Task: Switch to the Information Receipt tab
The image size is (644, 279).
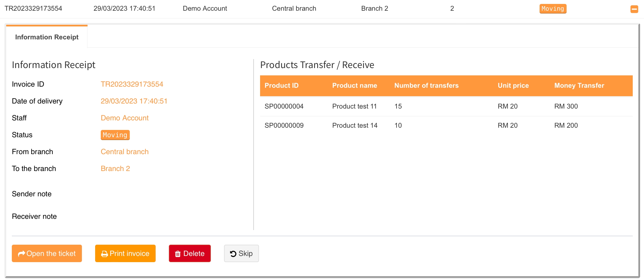Action: [x=47, y=37]
